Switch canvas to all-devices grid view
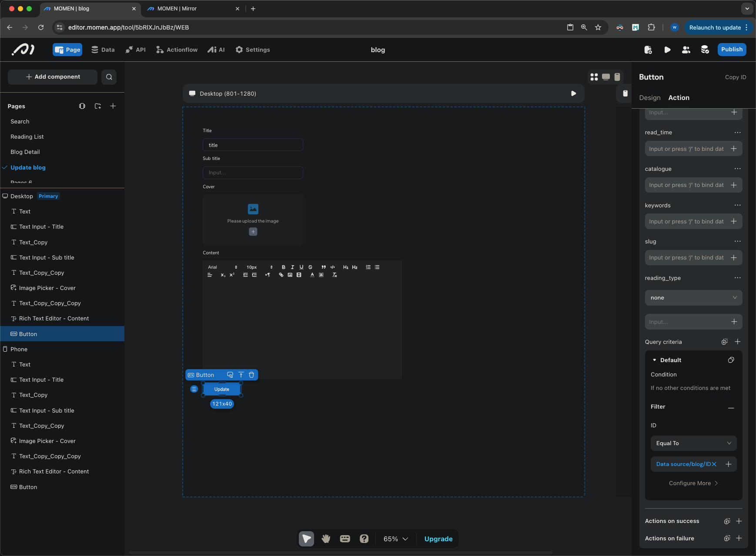Screen dimensions: 756x556 pyautogui.click(x=594, y=77)
